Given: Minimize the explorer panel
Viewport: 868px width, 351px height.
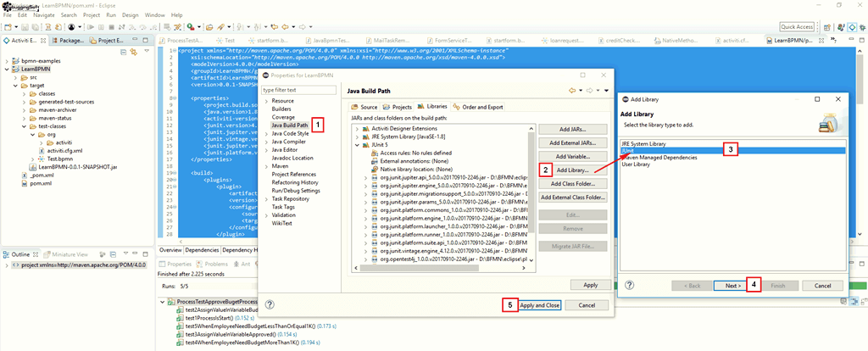Looking at the screenshot, I should click(136, 40).
